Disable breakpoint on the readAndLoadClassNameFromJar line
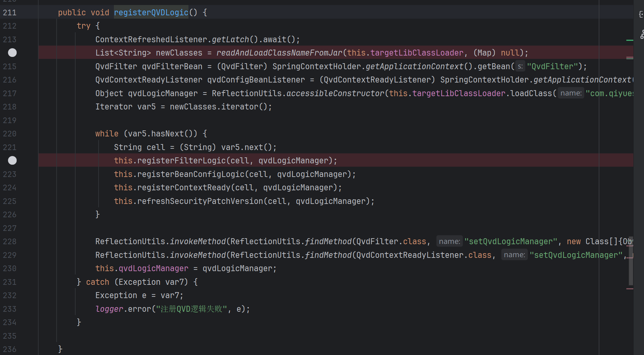The height and width of the screenshot is (355, 644). pos(12,53)
